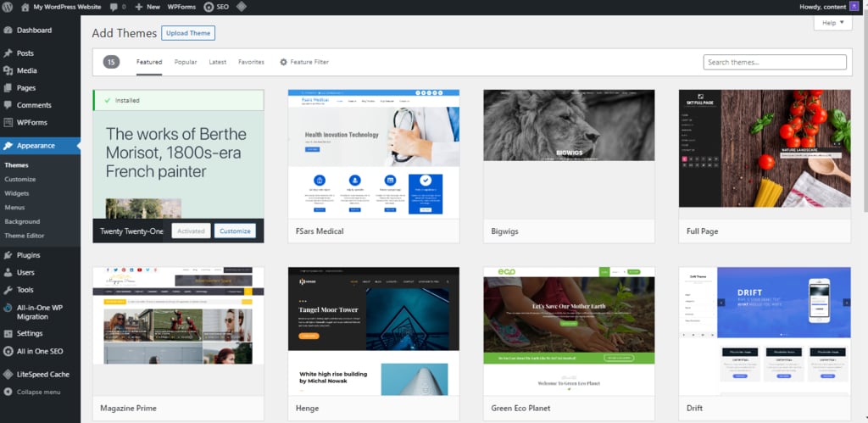This screenshot has height=423, width=868.
Task: Click the Search themes input field
Action: (x=774, y=62)
